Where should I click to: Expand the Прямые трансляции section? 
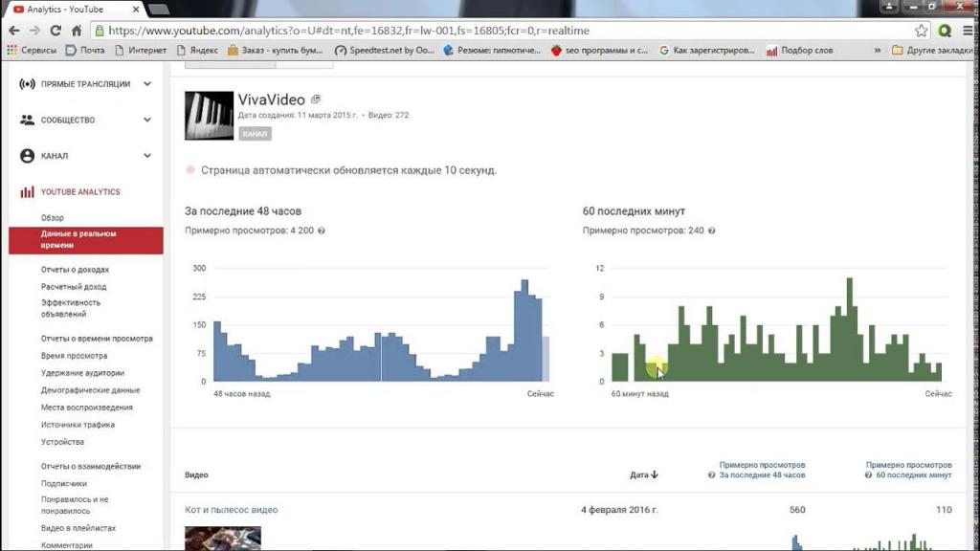pyautogui.click(x=147, y=84)
